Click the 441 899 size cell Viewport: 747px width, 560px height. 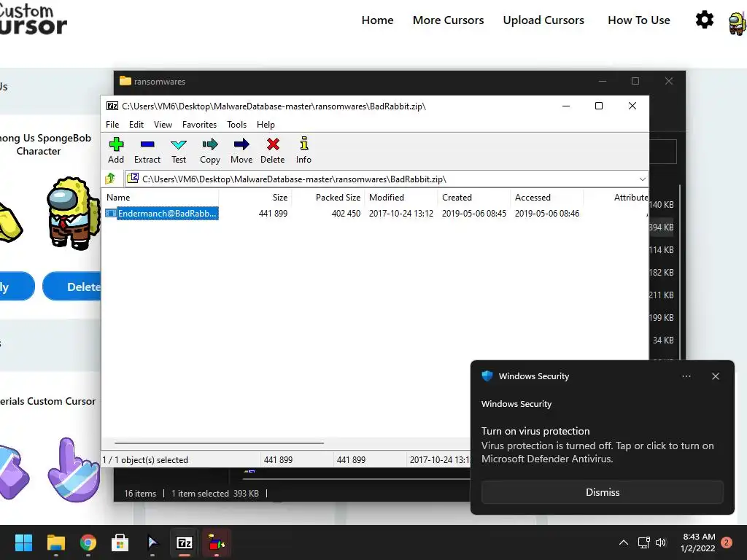(273, 214)
